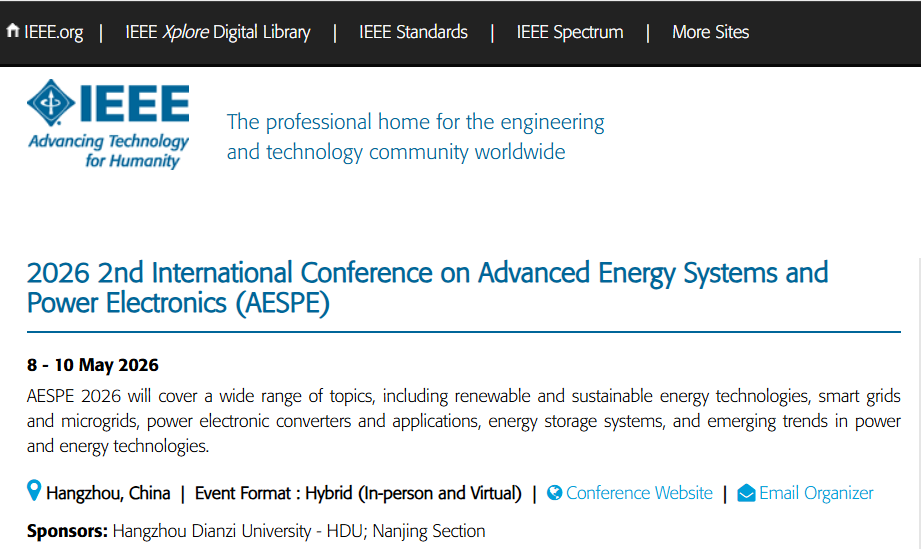Click the home icon beside IEEE.org
This screenshot has width=921, height=549.
[13, 31]
